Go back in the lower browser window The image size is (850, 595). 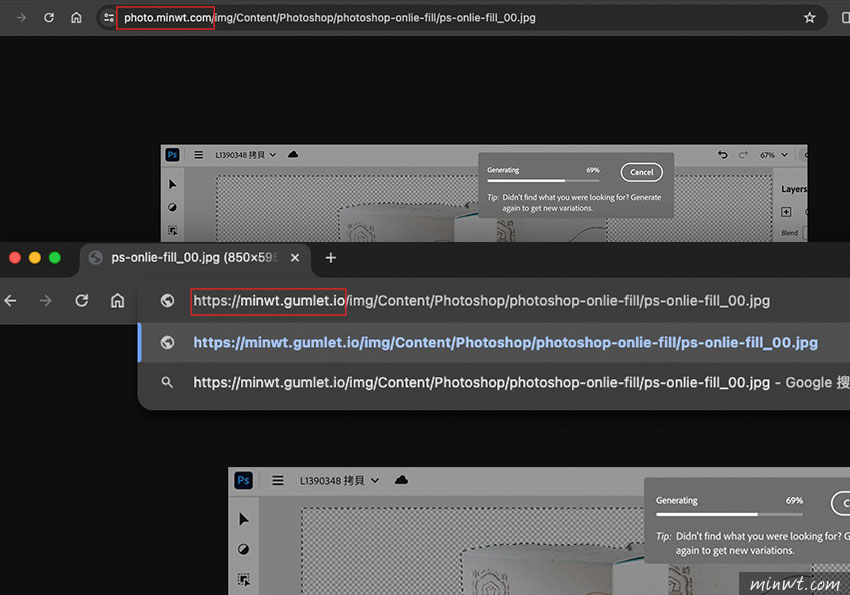tap(10, 300)
